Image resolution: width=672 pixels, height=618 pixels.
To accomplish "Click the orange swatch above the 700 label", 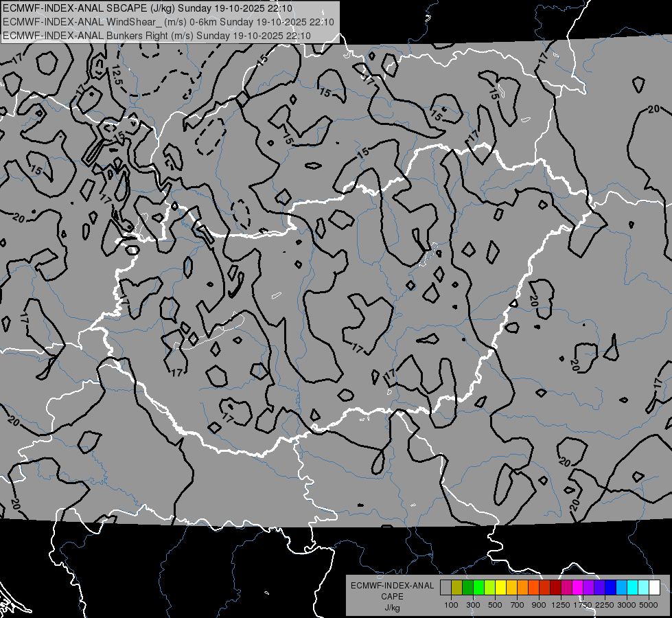I will [x=523, y=588].
